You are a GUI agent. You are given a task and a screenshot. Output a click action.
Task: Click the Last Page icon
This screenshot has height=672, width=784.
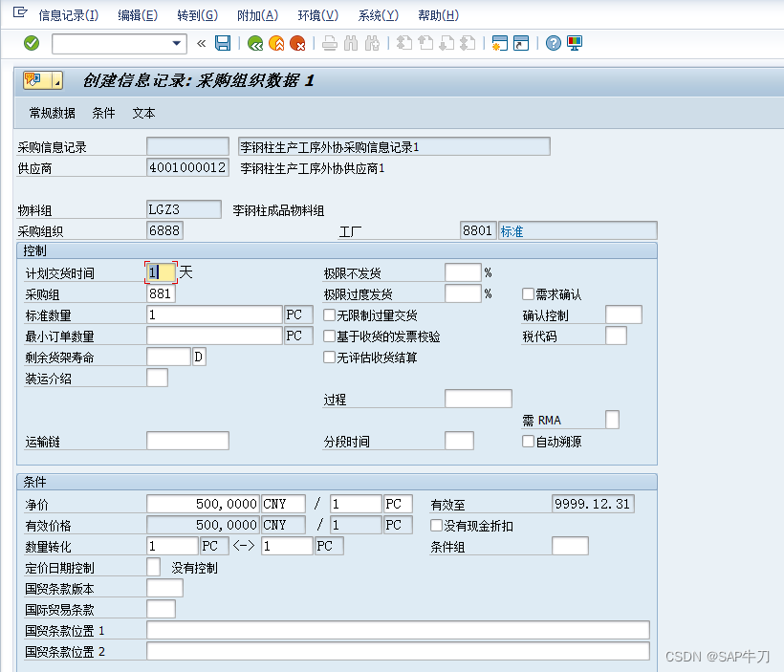[468, 44]
